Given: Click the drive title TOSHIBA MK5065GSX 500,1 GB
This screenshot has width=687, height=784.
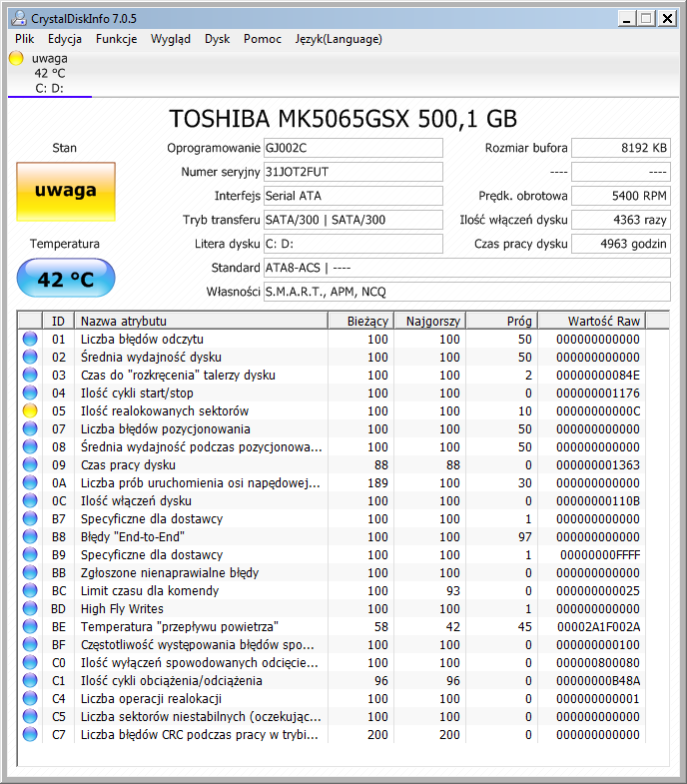Looking at the screenshot, I should tap(343, 119).
